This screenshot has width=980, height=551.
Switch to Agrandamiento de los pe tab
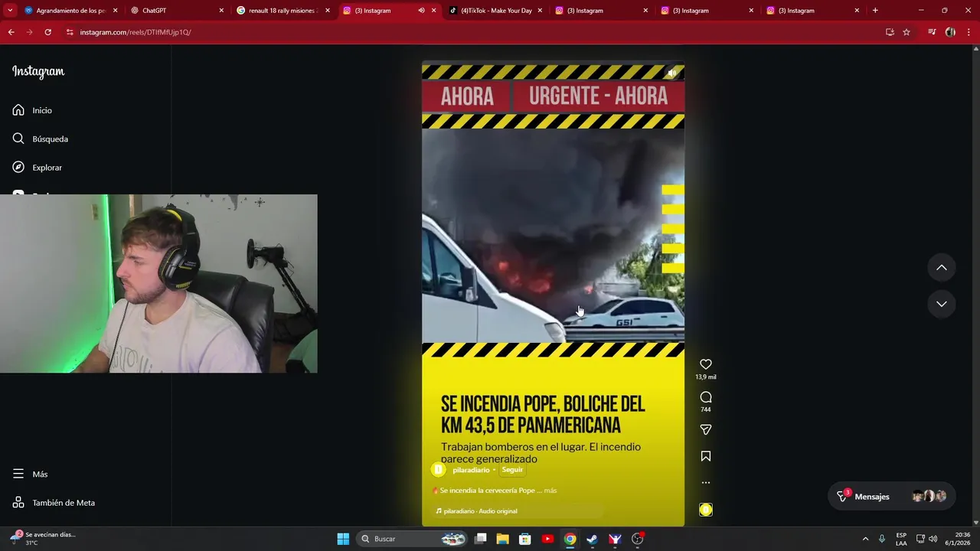71,11
